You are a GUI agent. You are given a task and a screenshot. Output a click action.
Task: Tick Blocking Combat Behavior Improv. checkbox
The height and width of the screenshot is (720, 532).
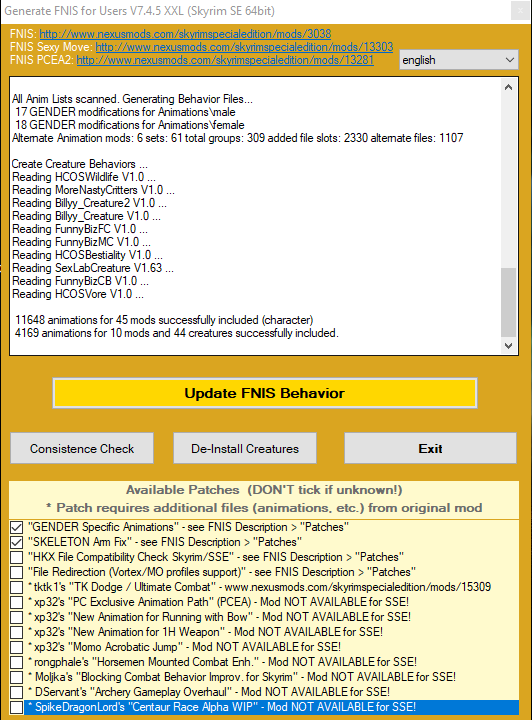point(17,677)
